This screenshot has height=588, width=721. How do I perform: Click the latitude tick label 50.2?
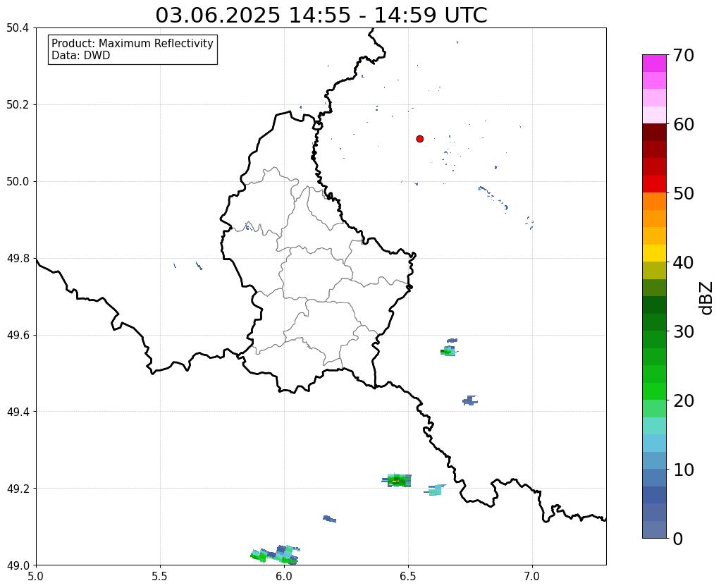(x=18, y=105)
